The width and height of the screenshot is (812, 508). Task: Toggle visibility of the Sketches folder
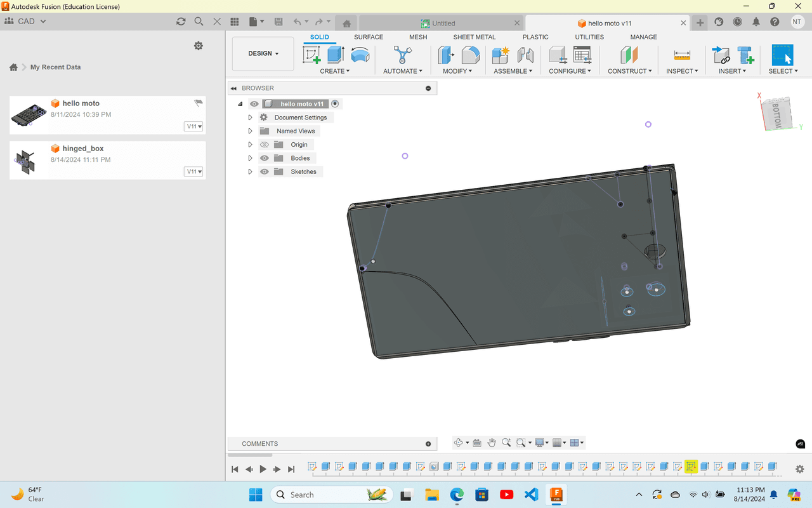pos(265,171)
